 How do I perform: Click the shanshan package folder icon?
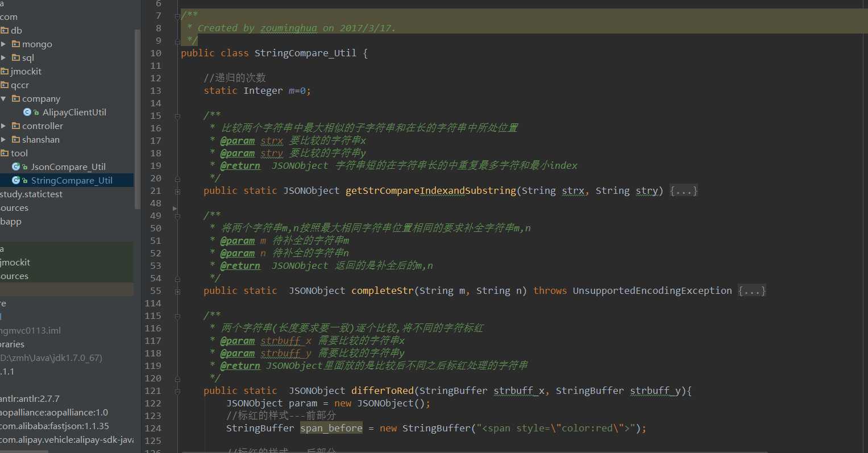[16, 139]
